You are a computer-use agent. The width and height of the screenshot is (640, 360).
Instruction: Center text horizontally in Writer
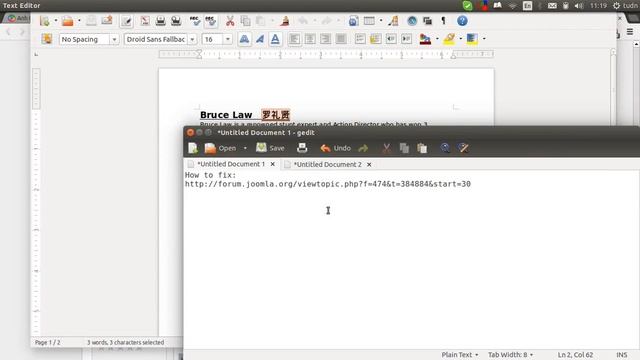click(310, 39)
